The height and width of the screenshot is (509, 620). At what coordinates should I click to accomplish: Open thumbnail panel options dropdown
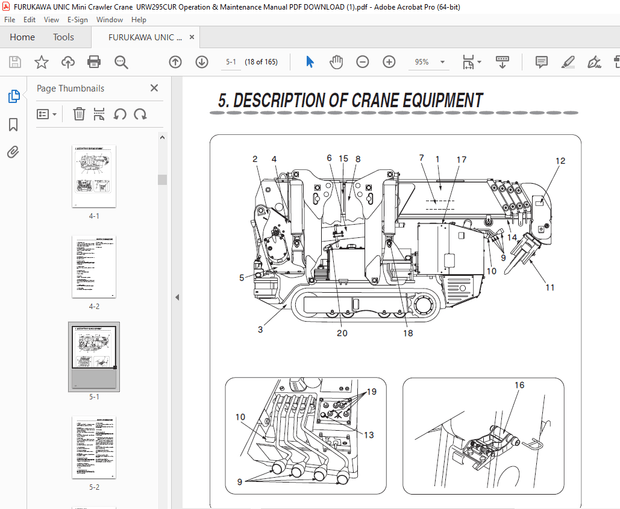point(47,114)
